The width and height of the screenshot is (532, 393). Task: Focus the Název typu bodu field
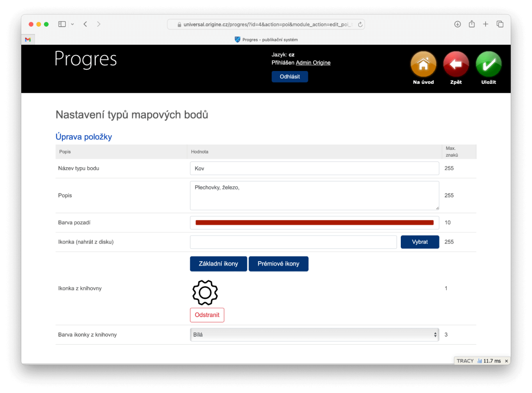tap(314, 169)
